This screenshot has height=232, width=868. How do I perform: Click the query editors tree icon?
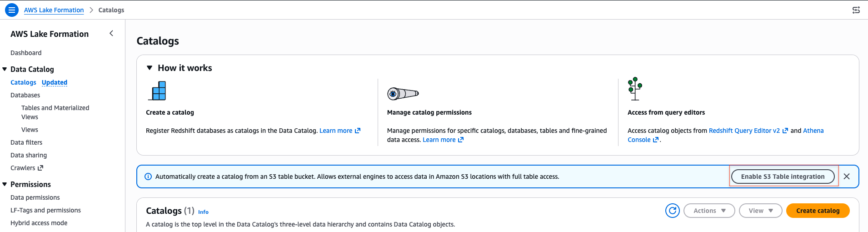pos(635,89)
